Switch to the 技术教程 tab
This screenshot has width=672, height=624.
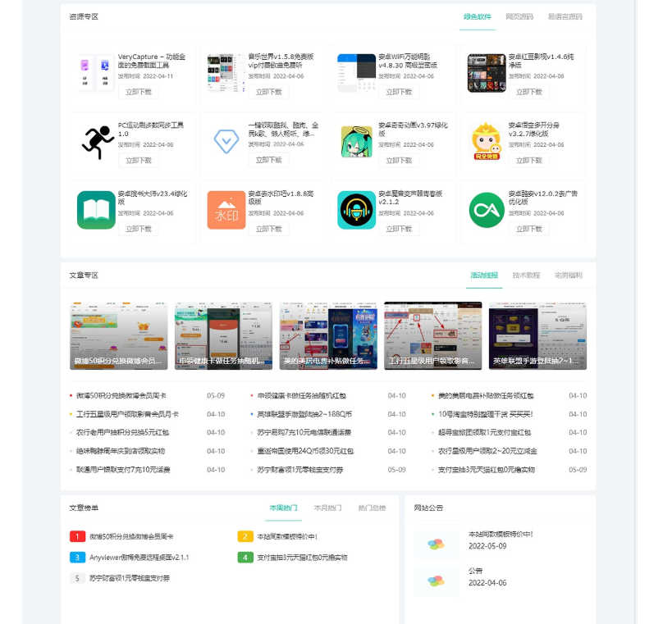tap(526, 276)
